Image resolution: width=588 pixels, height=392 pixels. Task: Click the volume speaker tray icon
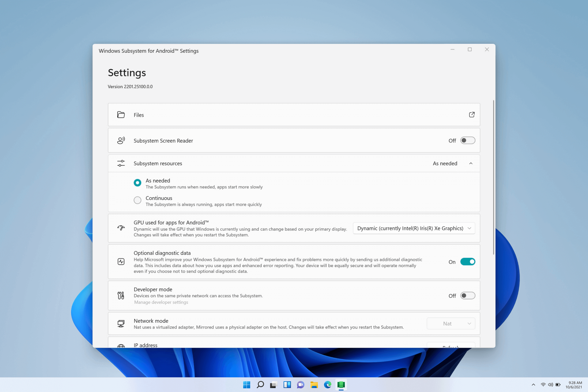click(x=550, y=385)
